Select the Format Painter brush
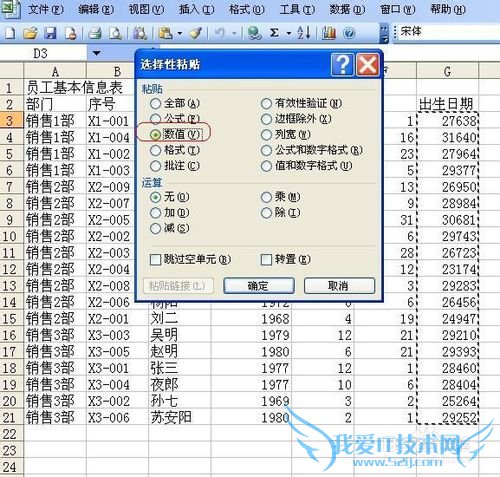500x477 pixels. [195, 33]
